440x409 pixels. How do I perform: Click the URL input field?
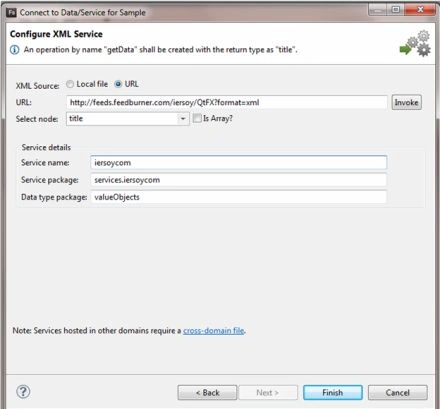tap(227, 102)
